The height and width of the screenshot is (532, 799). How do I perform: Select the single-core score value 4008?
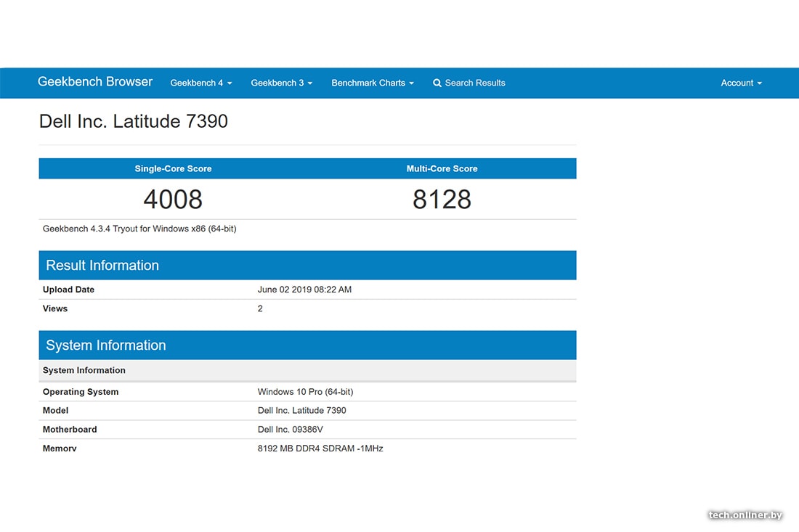tap(173, 199)
